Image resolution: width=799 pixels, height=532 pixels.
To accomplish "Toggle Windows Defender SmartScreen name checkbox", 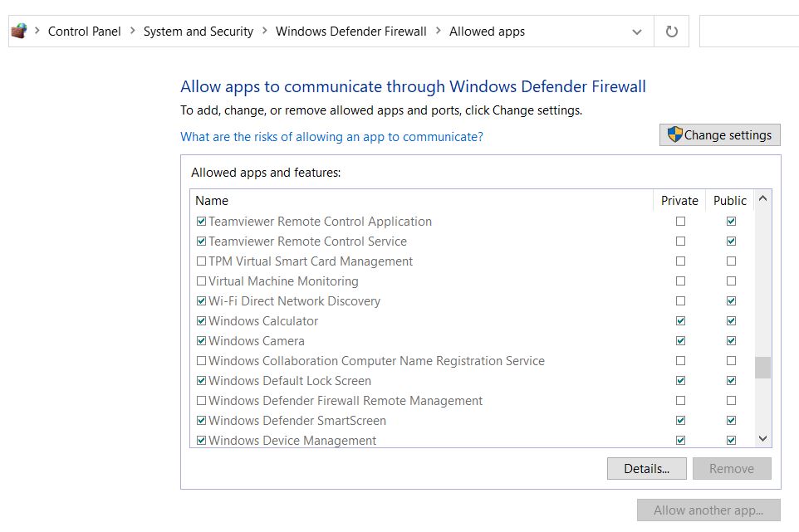I will [201, 421].
